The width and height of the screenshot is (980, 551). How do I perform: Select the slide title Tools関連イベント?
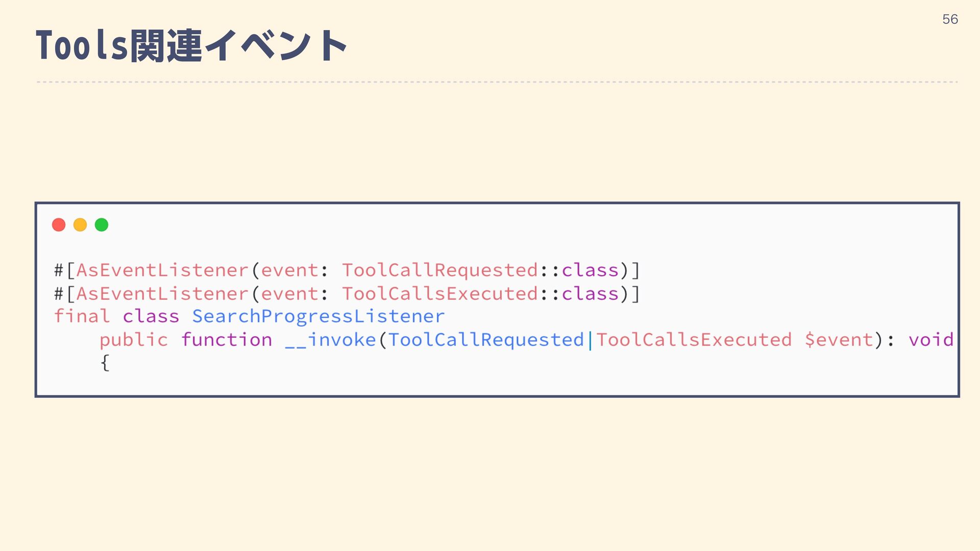pos(191,46)
